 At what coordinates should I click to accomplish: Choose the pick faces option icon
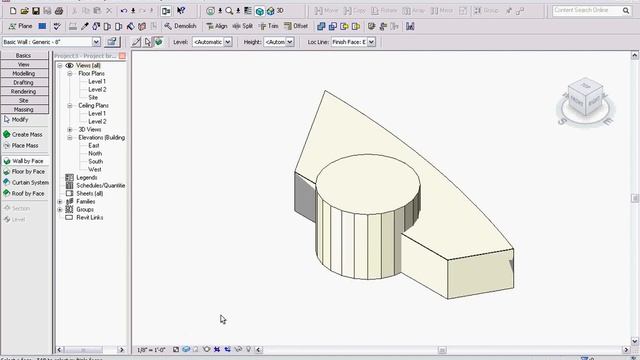click(x=158, y=42)
